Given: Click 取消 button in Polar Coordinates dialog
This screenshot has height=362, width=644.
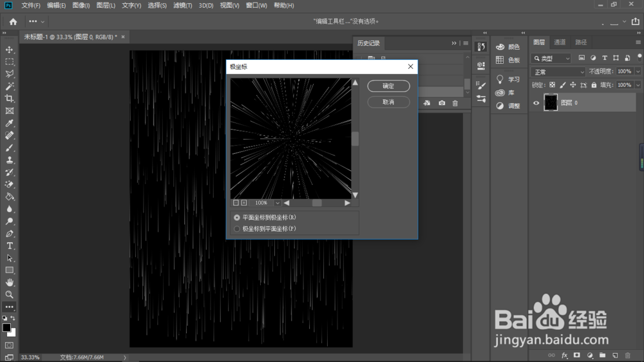Looking at the screenshot, I should (388, 102).
